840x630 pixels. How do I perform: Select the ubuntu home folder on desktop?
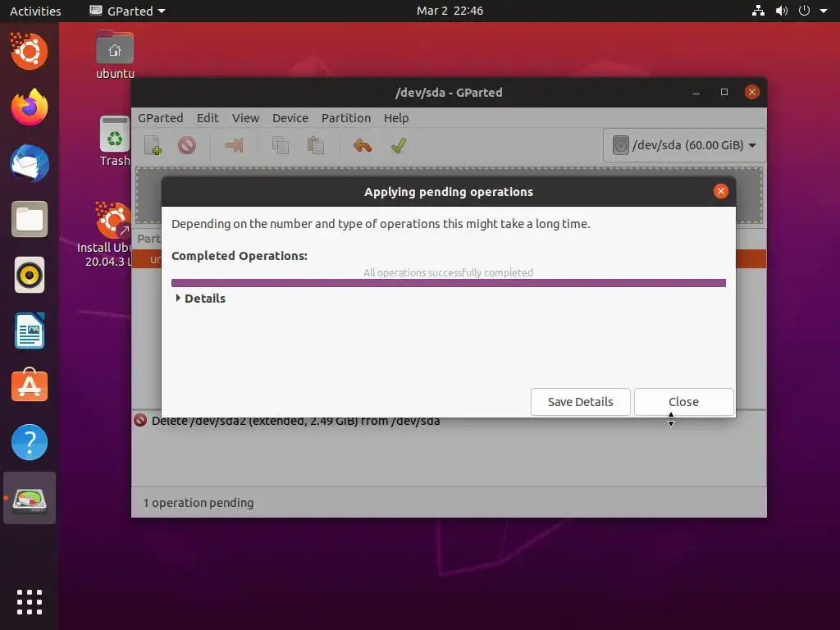coord(115,55)
